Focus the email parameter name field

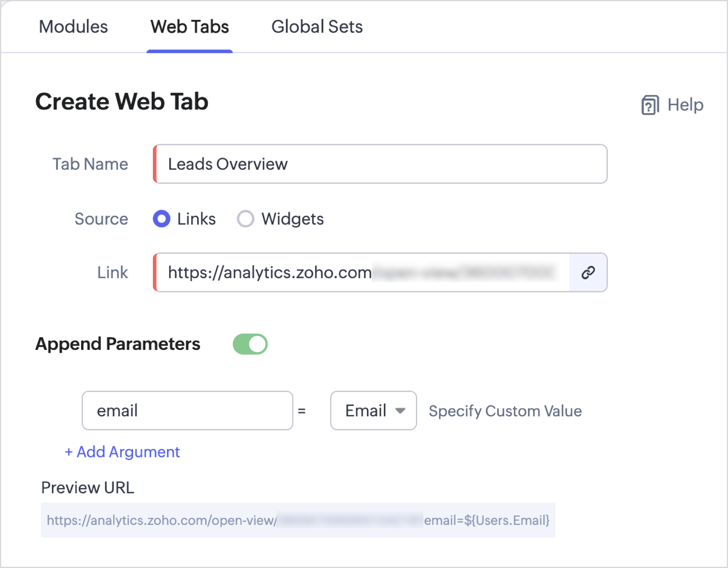(x=187, y=411)
